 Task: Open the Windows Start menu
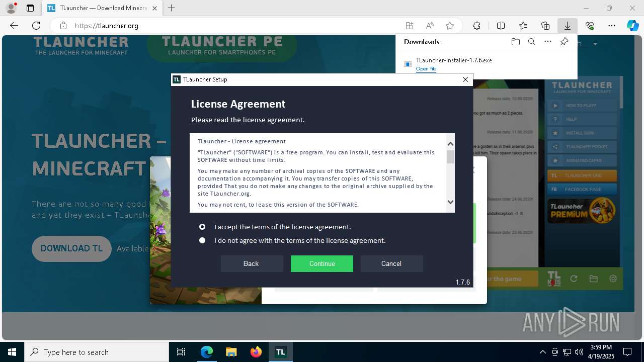coord(12,352)
